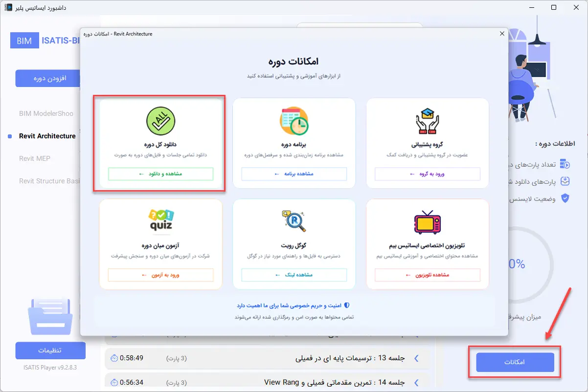Click the 0:58:49 duration text

[x=132, y=358]
